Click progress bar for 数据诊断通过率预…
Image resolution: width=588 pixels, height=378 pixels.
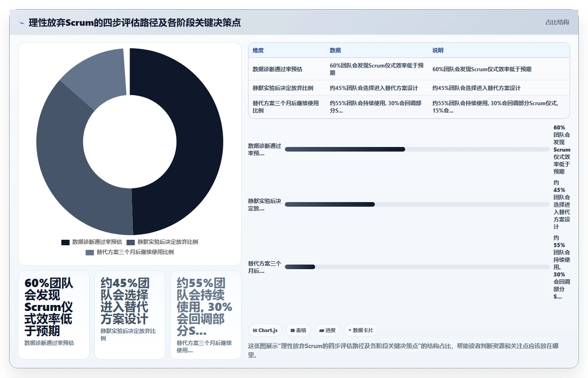pyautogui.click(x=417, y=149)
